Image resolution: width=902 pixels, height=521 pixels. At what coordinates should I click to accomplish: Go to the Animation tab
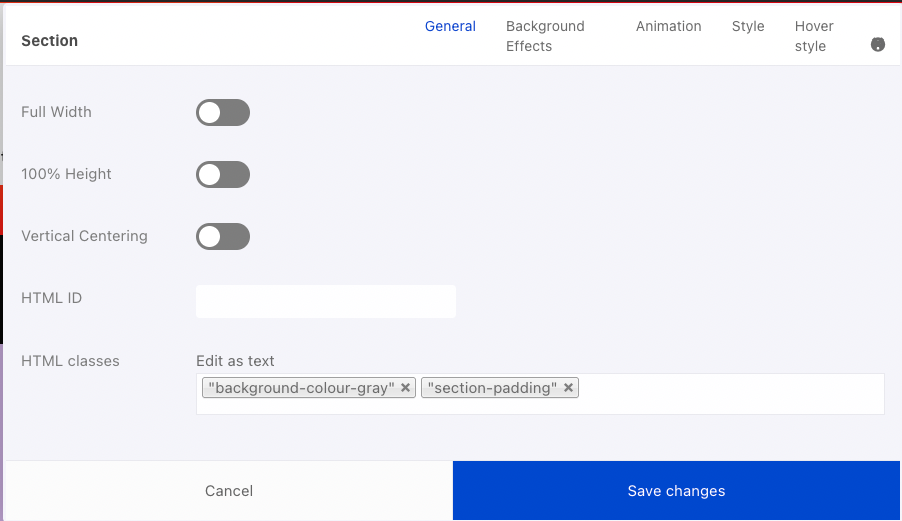668,26
